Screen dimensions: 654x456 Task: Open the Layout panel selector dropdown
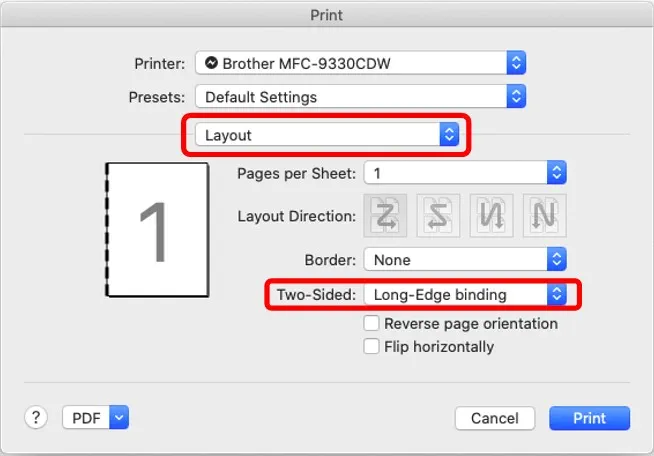click(326, 135)
